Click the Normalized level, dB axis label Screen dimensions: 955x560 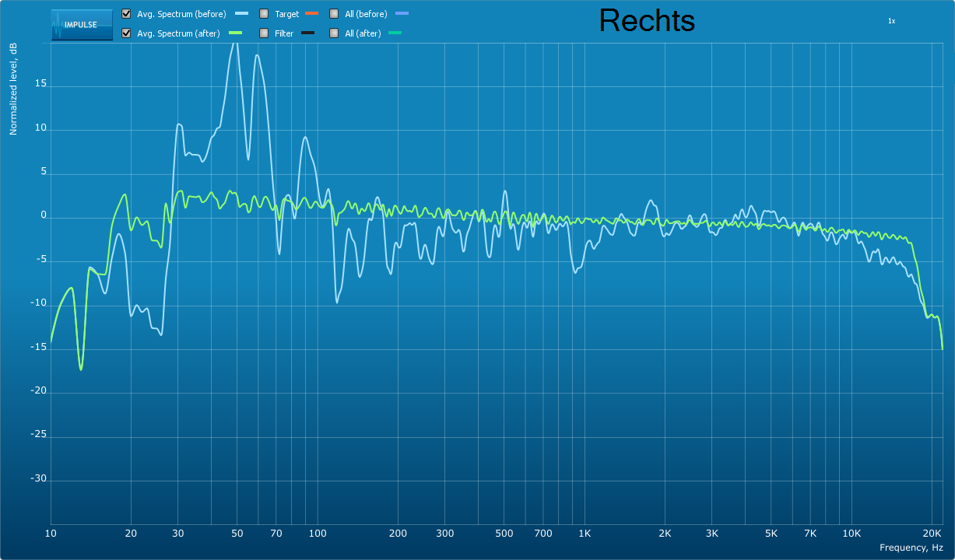[x=13, y=89]
